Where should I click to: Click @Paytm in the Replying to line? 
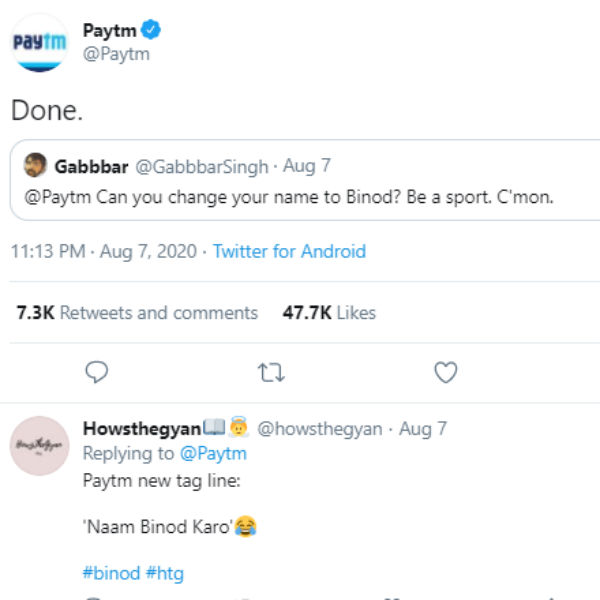pos(213,453)
